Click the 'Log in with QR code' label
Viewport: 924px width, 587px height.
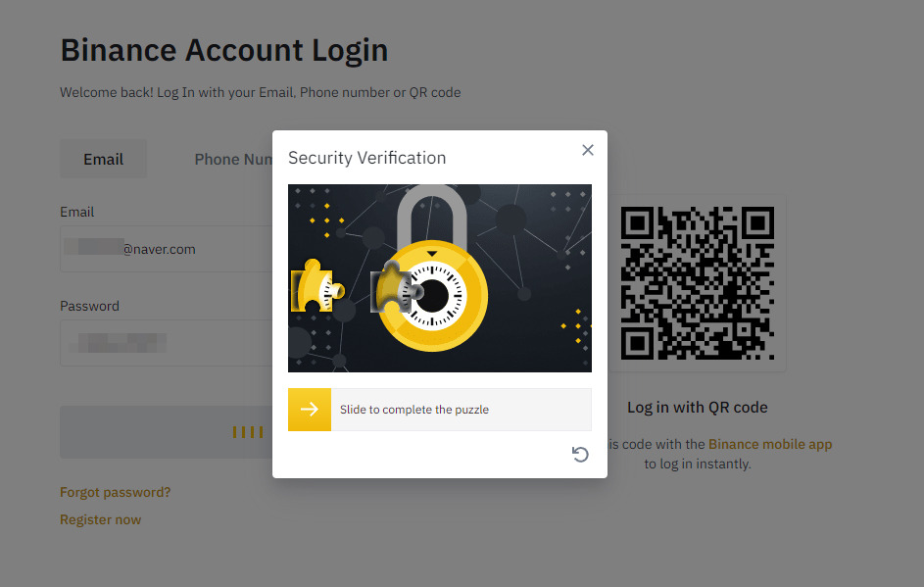click(697, 408)
